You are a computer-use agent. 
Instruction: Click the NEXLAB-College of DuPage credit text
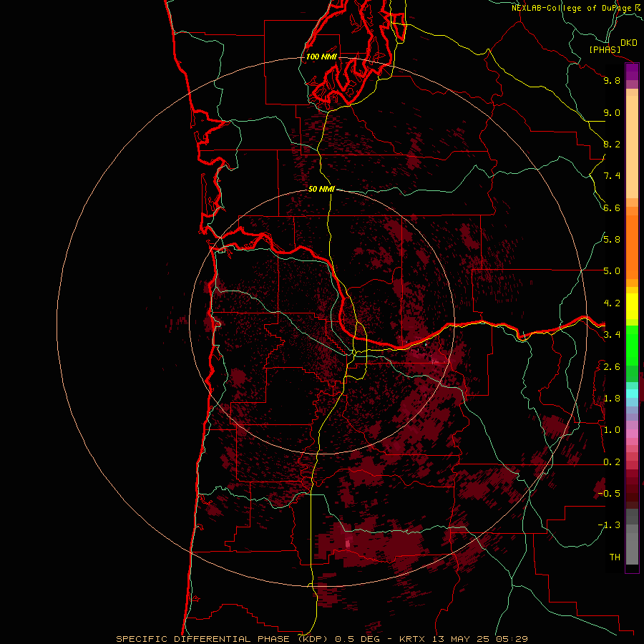point(571,8)
